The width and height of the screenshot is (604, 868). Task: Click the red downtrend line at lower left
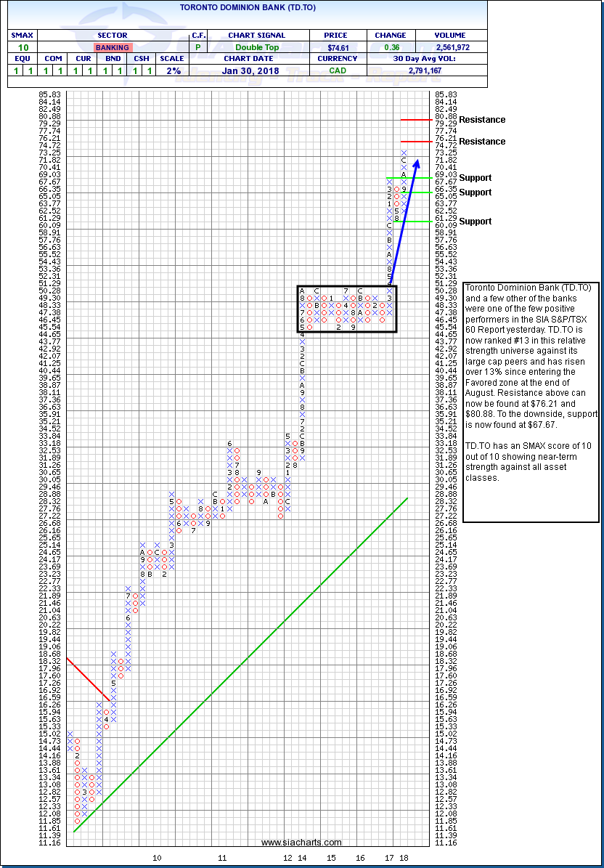point(87,678)
